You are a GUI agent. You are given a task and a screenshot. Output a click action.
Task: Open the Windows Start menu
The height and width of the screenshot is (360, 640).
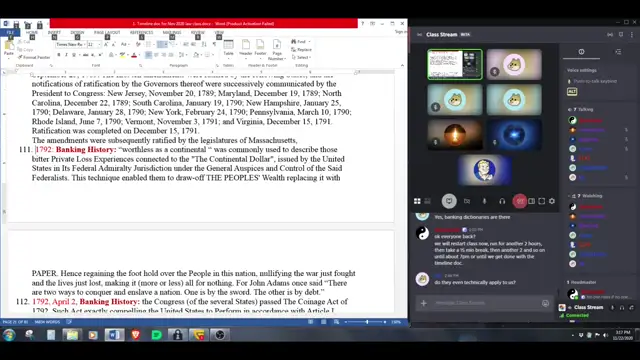pyautogui.click(x=9, y=335)
